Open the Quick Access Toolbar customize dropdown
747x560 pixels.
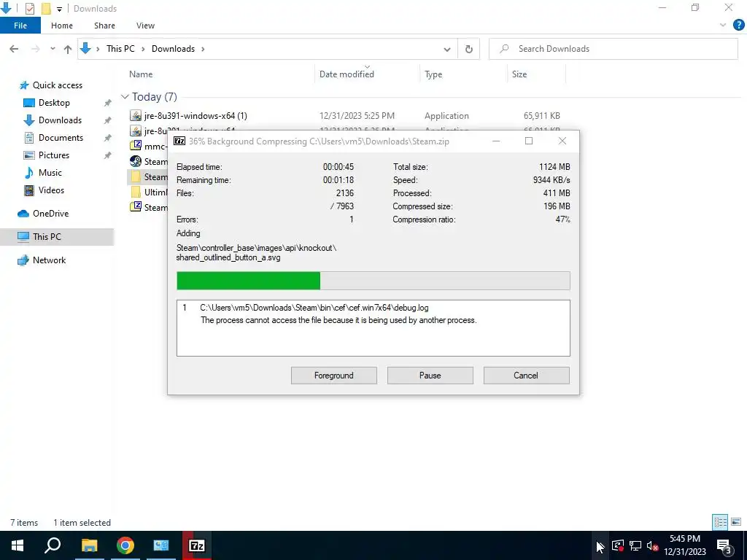coord(59,9)
